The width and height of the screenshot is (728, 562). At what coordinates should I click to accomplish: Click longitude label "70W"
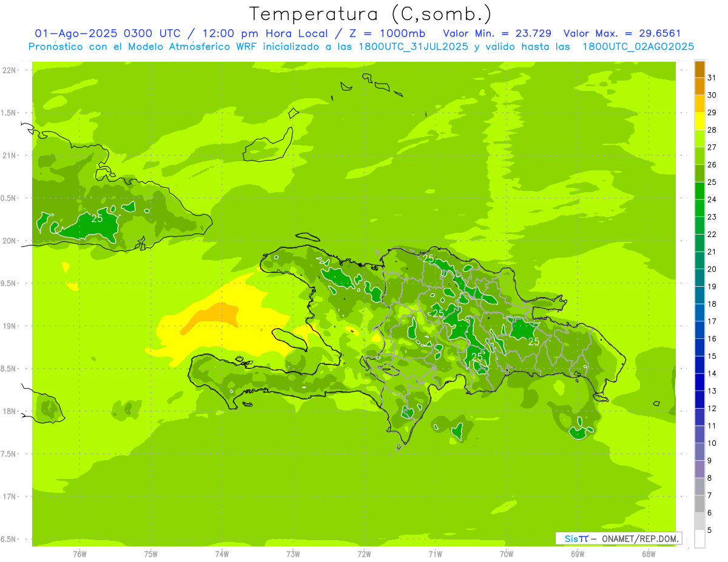click(x=506, y=554)
